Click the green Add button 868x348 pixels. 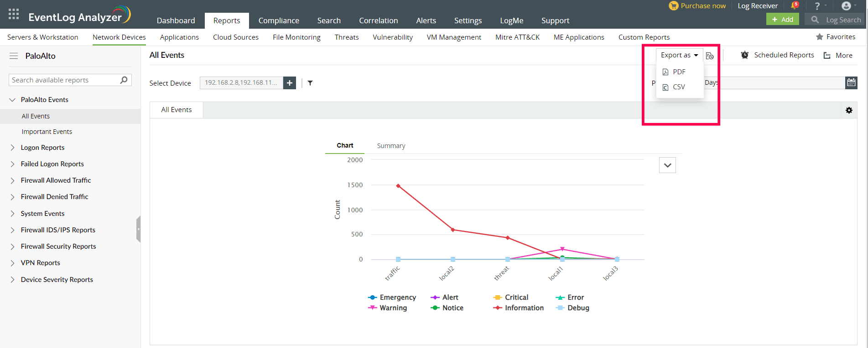coord(782,20)
